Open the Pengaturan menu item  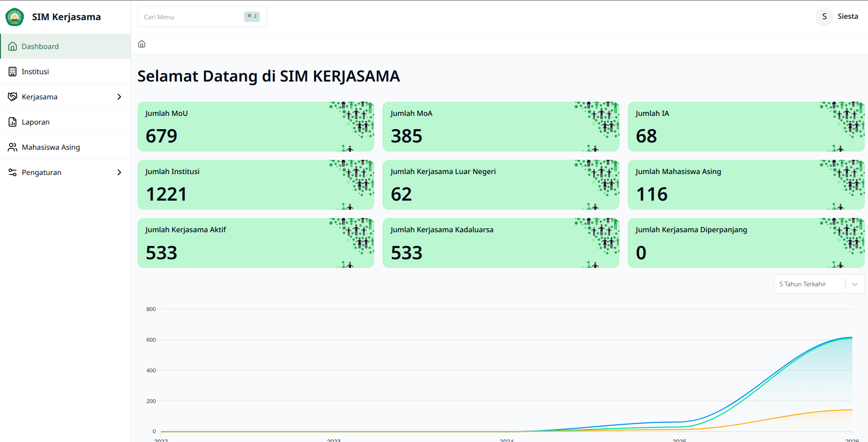(65, 172)
